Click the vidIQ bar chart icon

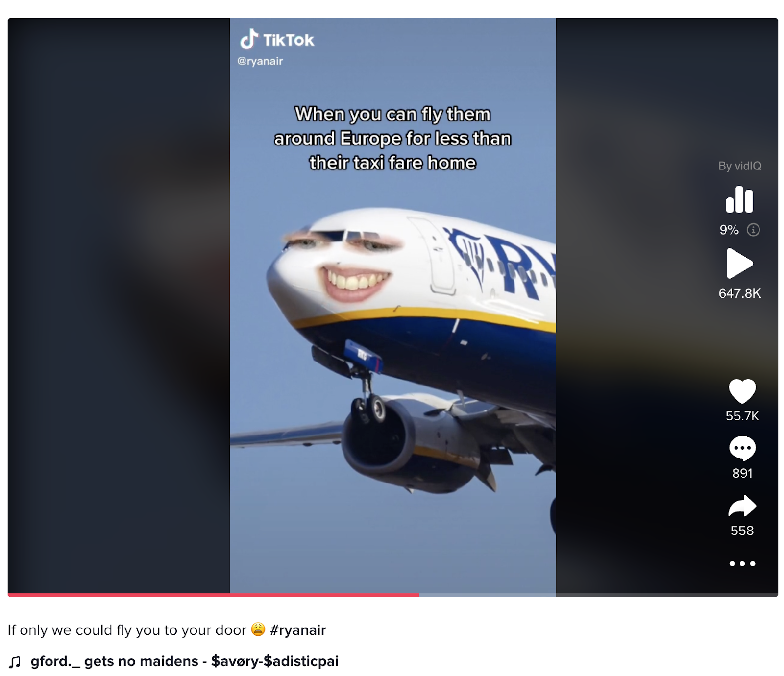pos(739,199)
